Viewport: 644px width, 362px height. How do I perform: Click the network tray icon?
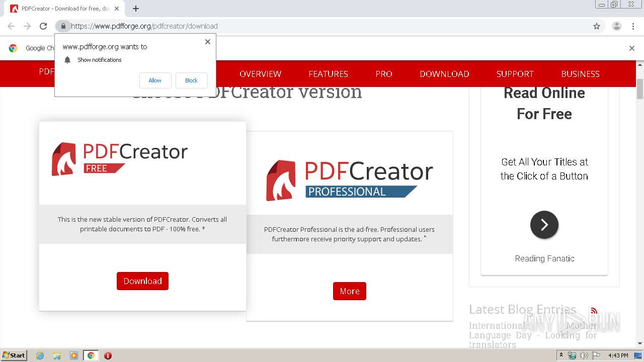[572, 355]
